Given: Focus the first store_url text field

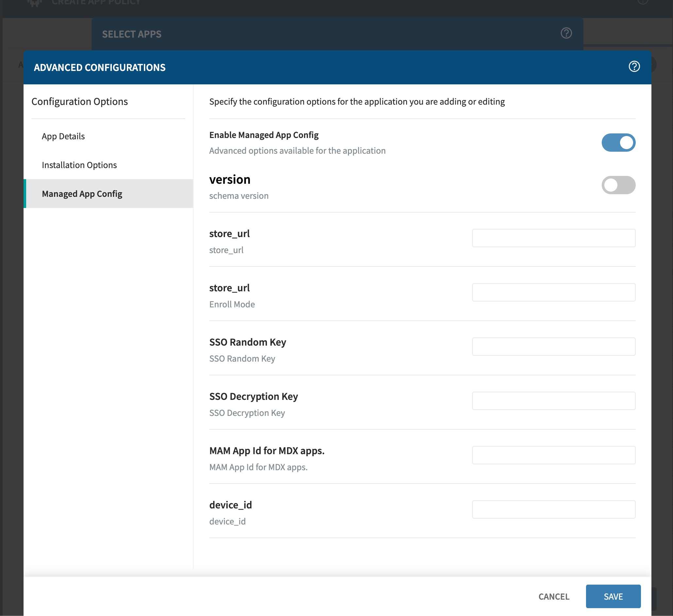Looking at the screenshot, I should pos(554,238).
